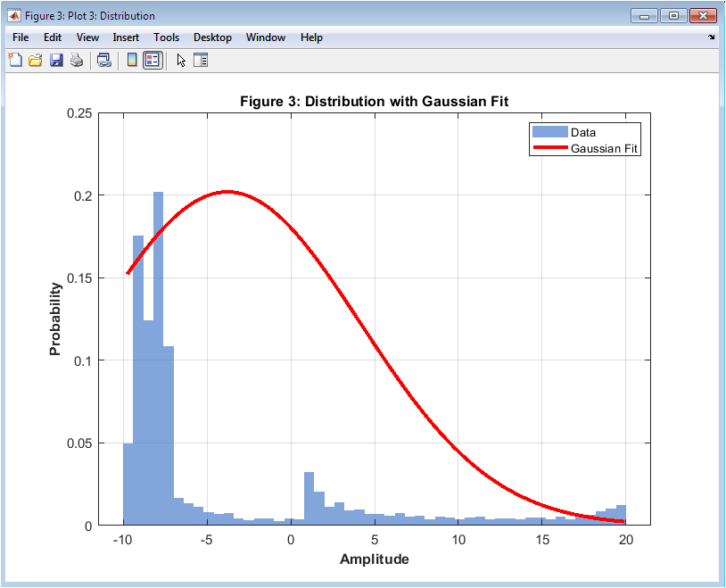The height and width of the screenshot is (588, 726).
Task: Click the New Figure icon
Action: tap(15, 61)
